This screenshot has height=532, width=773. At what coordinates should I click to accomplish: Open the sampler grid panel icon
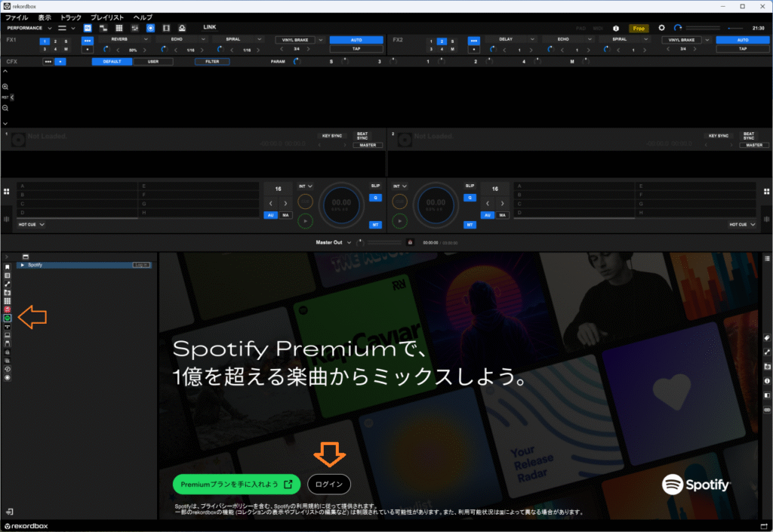click(119, 28)
